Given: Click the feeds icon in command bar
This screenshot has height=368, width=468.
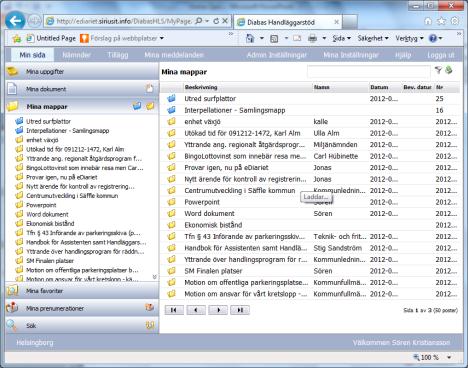Looking at the screenshot, I should tap(274, 39).
